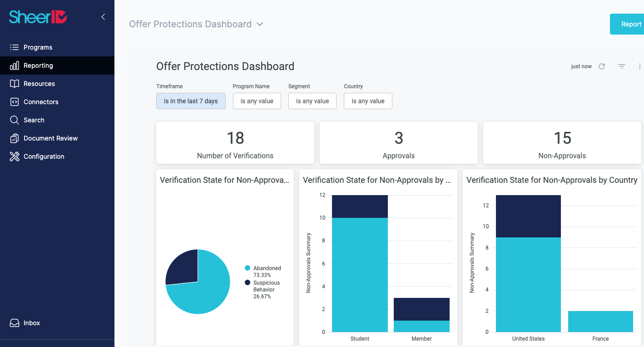Open the dashboard three-dot actions menu
Image resolution: width=644 pixels, height=347 pixels.
[x=639, y=66]
